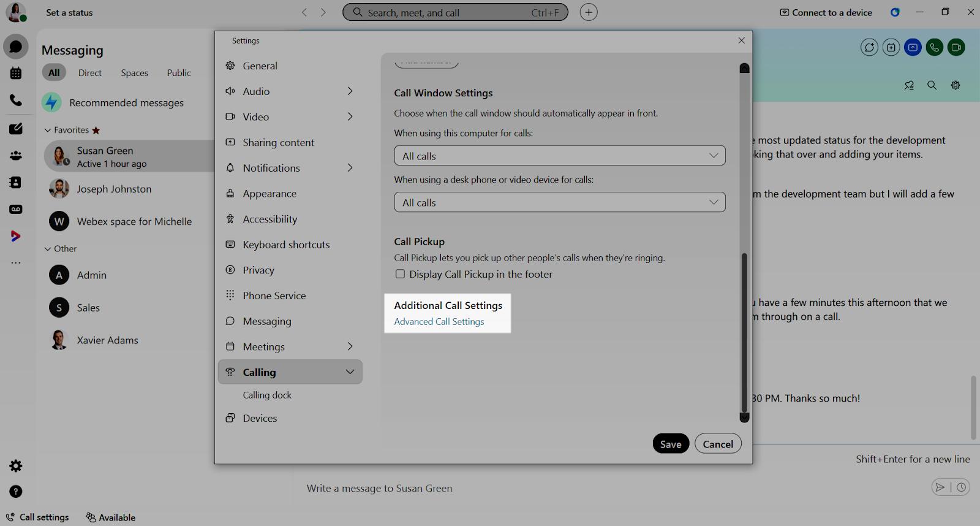Click the Search, meet, and call field
The image size is (980, 526).
click(455, 12)
